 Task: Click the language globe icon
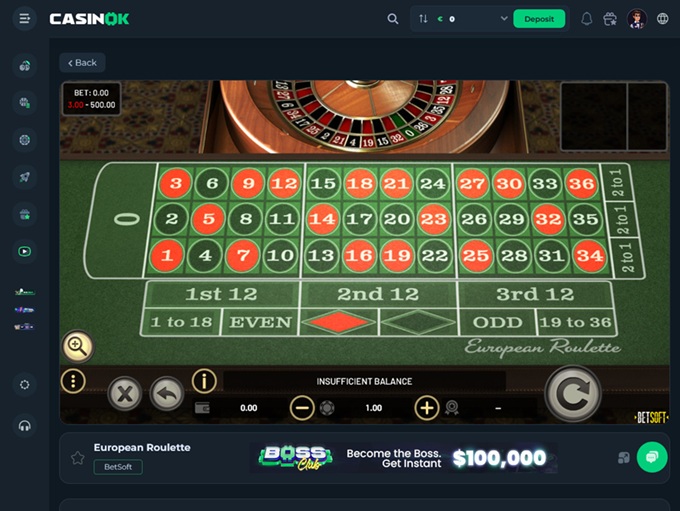point(662,19)
